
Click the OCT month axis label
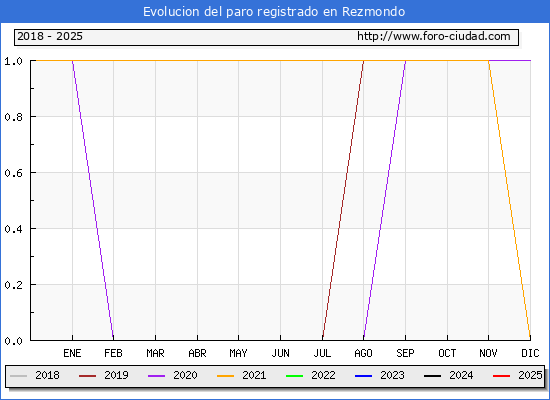click(447, 353)
